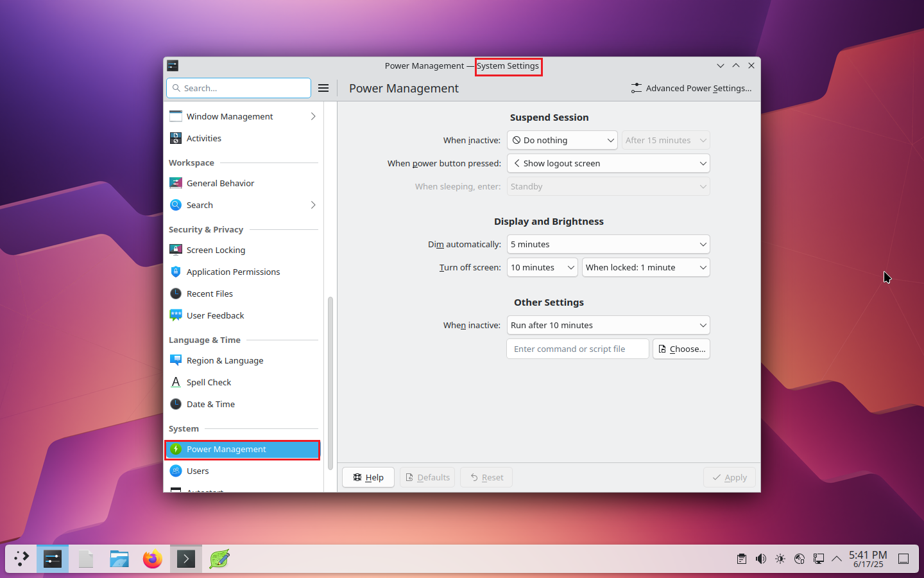Click the Firefox icon in taskbar
Image resolution: width=924 pixels, height=578 pixels.
pos(153,559)
